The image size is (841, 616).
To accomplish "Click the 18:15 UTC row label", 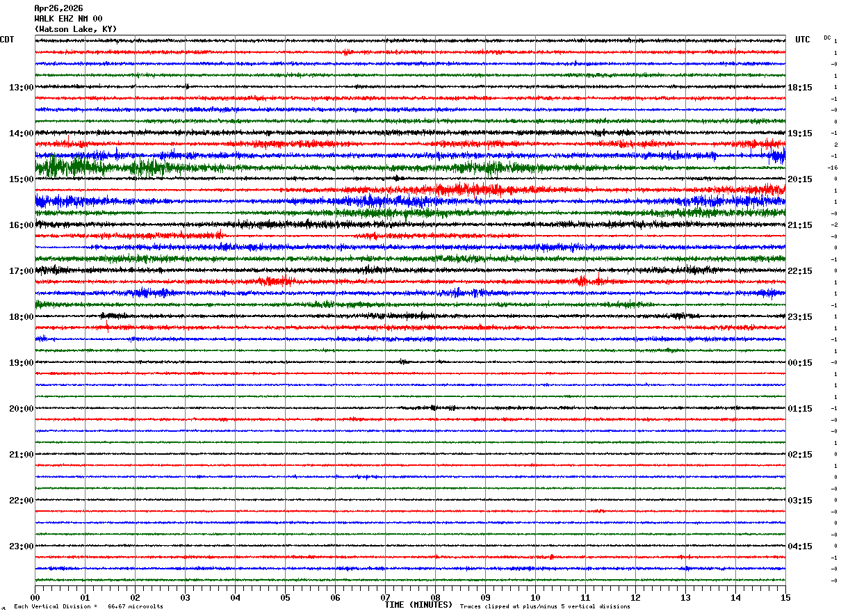I will pos(800,88).
